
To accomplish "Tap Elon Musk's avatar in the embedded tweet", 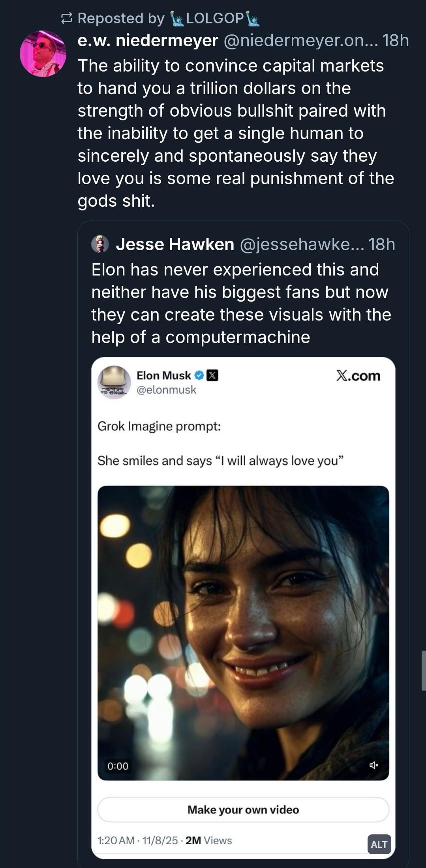I will [114, 382].
